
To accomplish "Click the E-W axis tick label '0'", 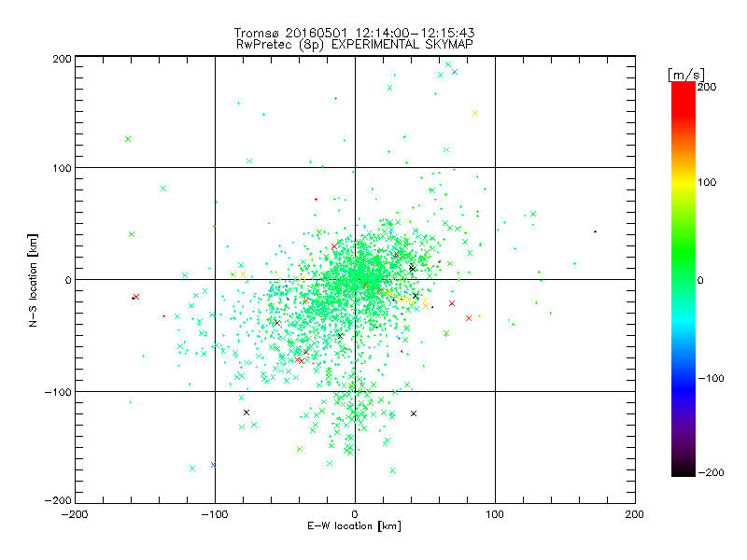I will tap(355, 514).
